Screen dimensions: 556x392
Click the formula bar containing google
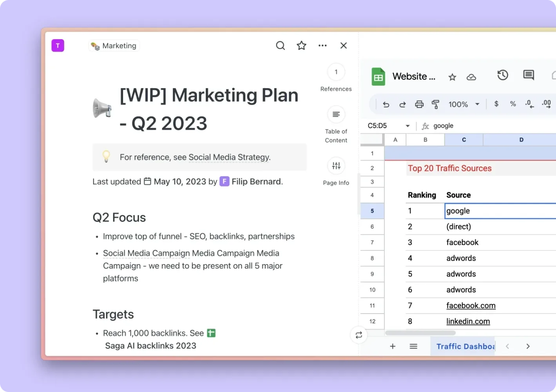[494, 126]
